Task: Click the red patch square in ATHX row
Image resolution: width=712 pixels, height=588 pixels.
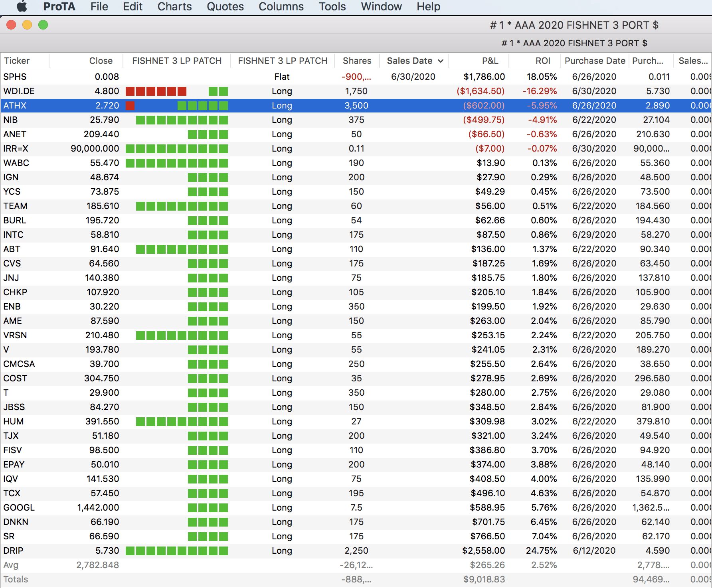Action: tap(130, 106)
